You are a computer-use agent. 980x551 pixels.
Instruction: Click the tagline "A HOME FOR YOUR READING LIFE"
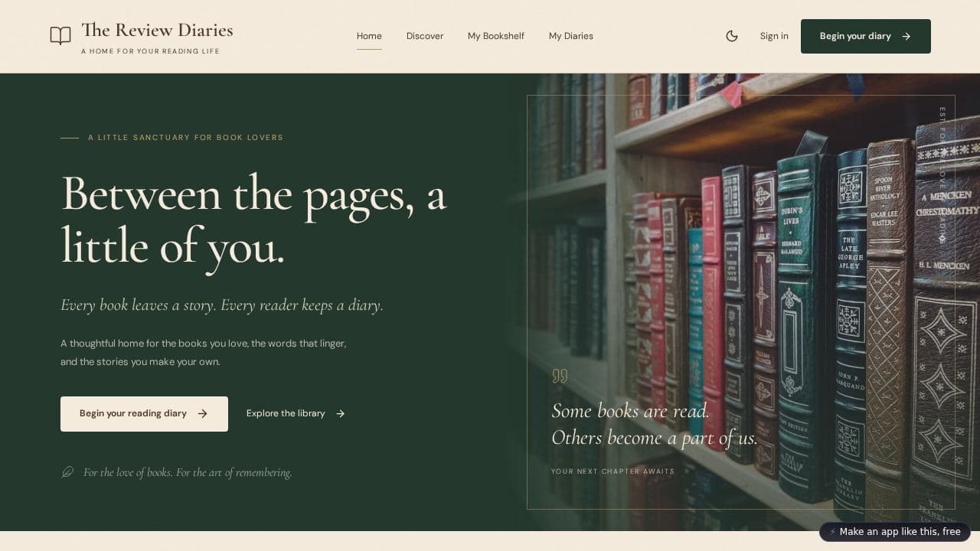tap(150, 51)
